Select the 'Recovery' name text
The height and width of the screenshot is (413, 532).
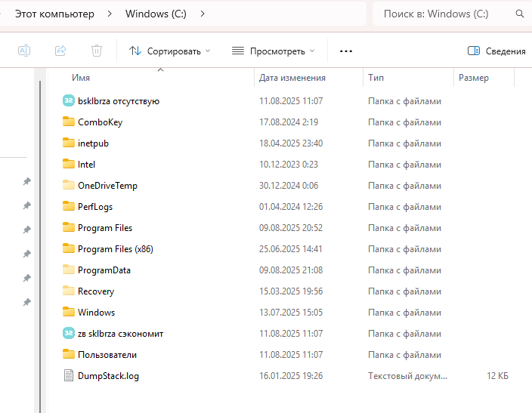pyautogui.click(x=96, y=291)
